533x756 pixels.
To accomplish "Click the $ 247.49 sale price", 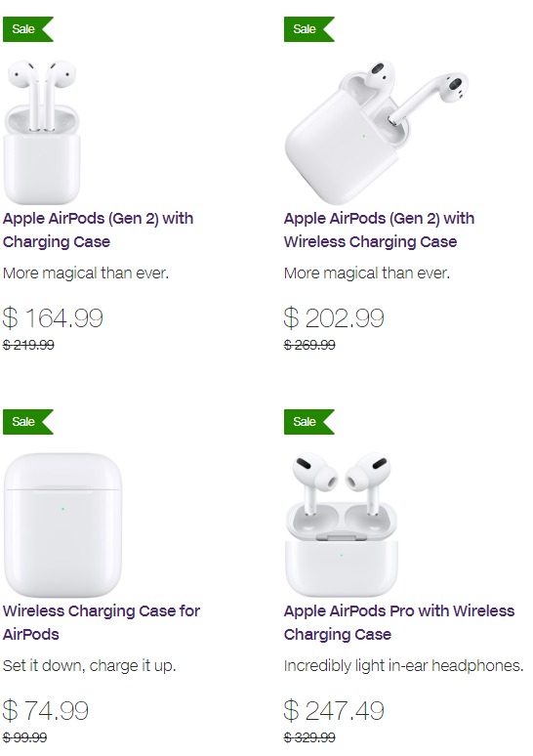I will [x=334, y=710].
